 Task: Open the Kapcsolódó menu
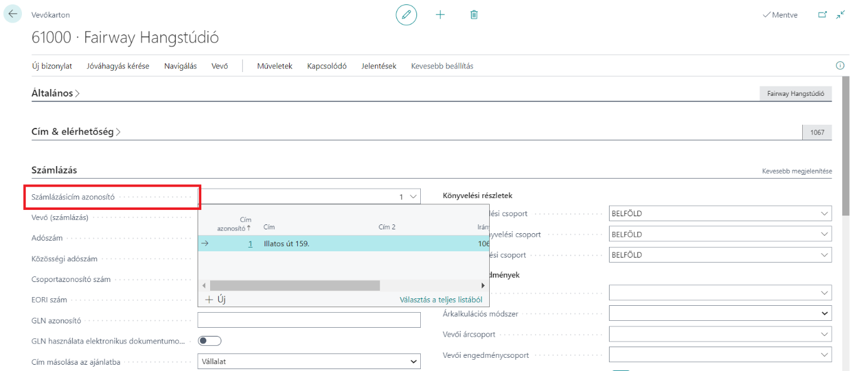tap(327, 66)
